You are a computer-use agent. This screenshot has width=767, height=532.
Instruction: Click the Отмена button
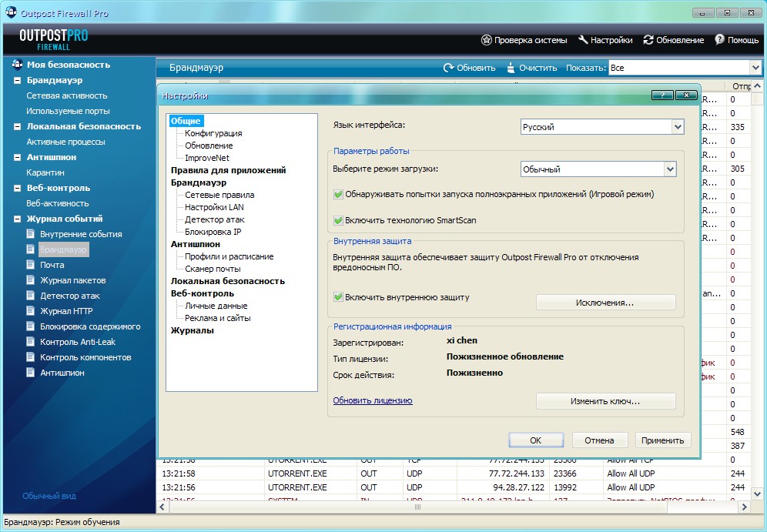pos(599,440)
